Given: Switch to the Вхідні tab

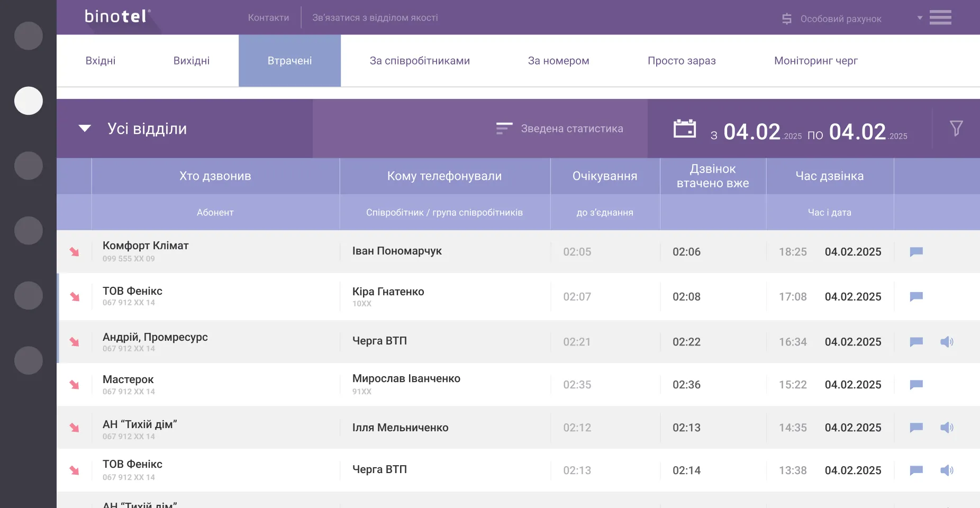Looking at the screenshot, I should point(101,61).
